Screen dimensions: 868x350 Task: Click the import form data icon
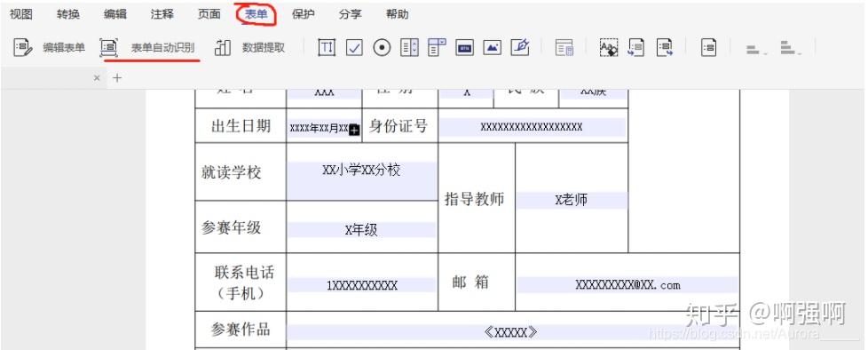[636, 48]
